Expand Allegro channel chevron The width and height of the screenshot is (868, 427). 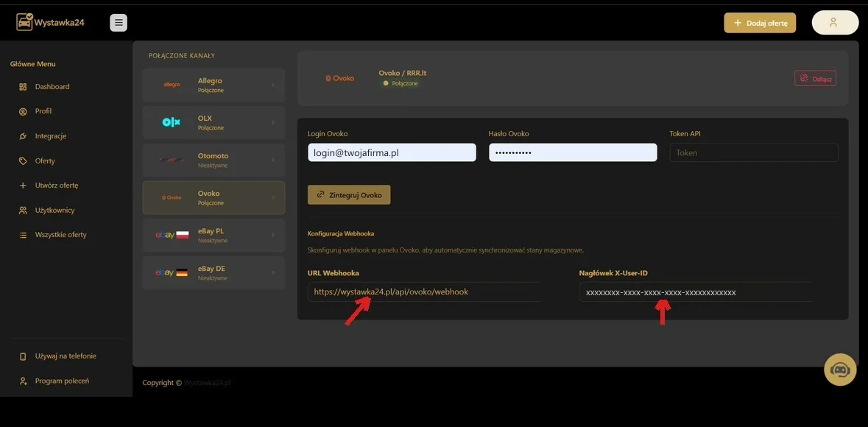click(x=273, y=85)
